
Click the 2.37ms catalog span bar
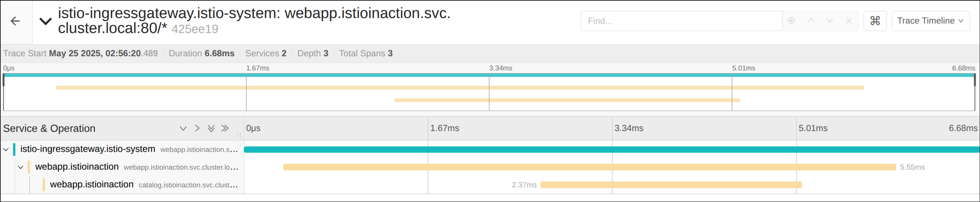pos(671,185)
